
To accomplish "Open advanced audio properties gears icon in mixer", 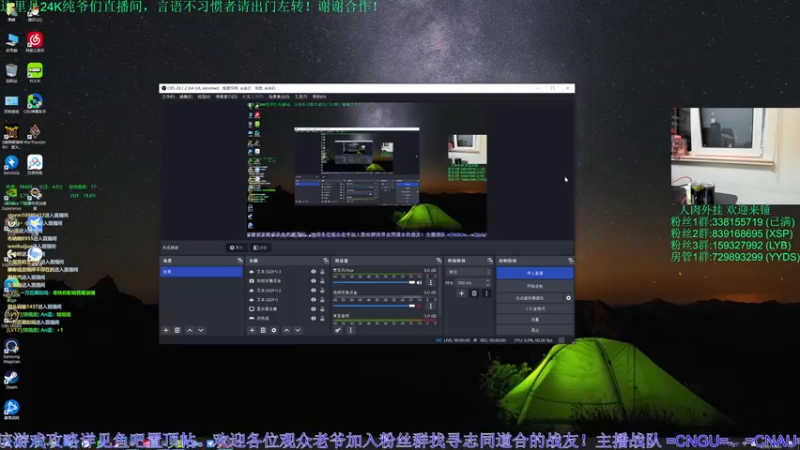I will [338, 330].
